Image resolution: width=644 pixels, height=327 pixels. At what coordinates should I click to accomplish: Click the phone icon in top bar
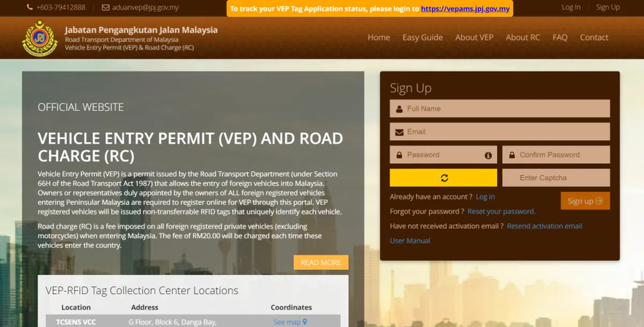[x=30, y=8]
